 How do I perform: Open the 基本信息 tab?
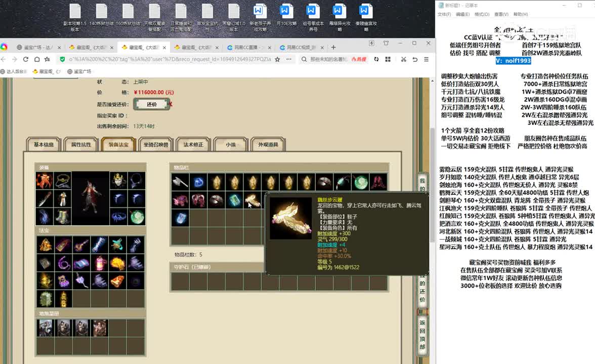44,145
